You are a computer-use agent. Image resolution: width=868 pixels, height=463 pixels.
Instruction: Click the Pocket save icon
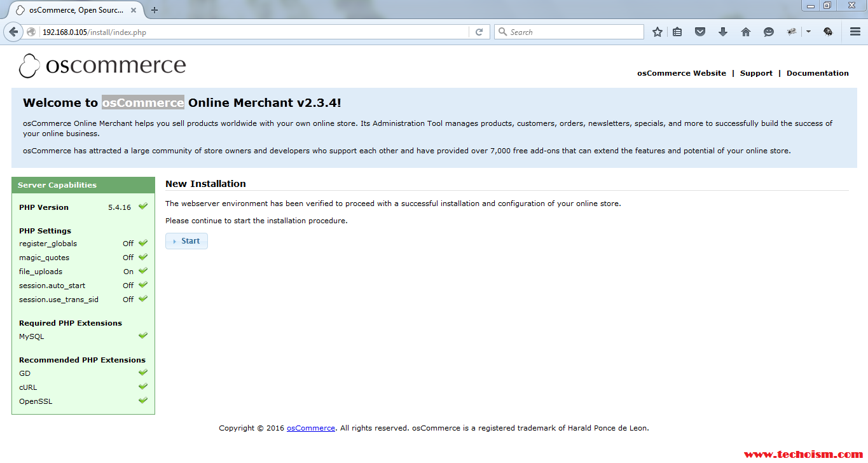pos(700,32)
